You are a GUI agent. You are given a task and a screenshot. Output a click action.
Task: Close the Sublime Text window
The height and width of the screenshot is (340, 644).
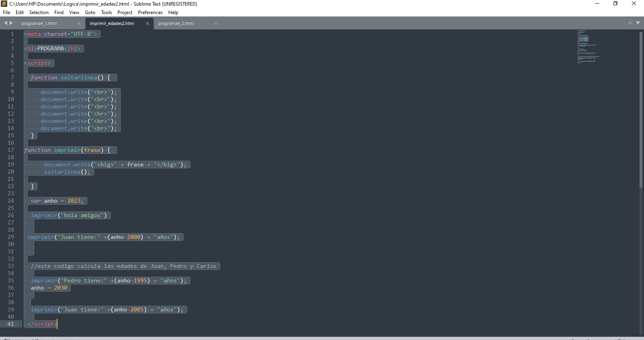point(634,4)
